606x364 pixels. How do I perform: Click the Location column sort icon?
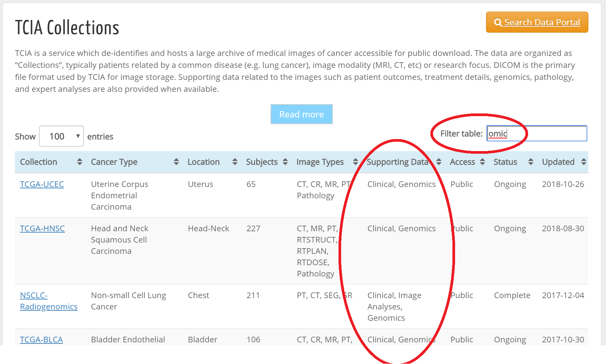[x=235, y=162]
